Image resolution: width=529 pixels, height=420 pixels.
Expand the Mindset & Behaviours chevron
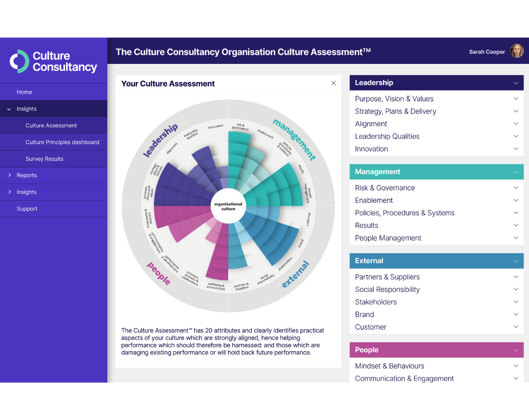[516, 366]
